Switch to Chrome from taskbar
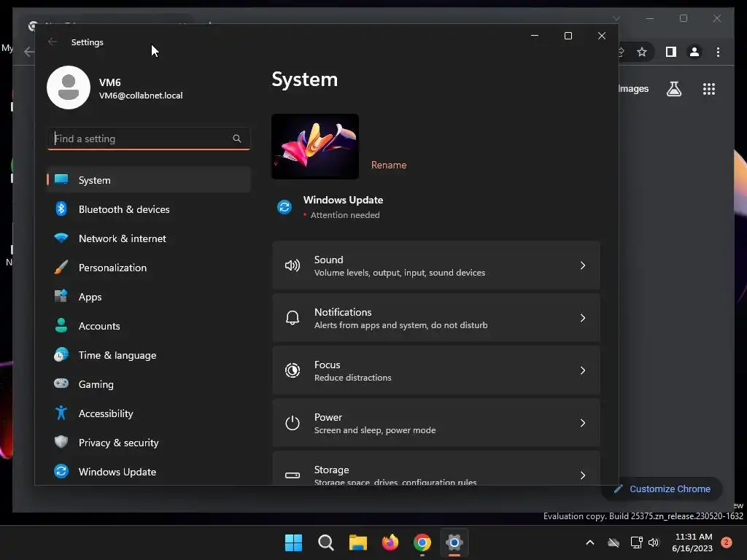The image size is (747, 560). [x=422, y=542]
